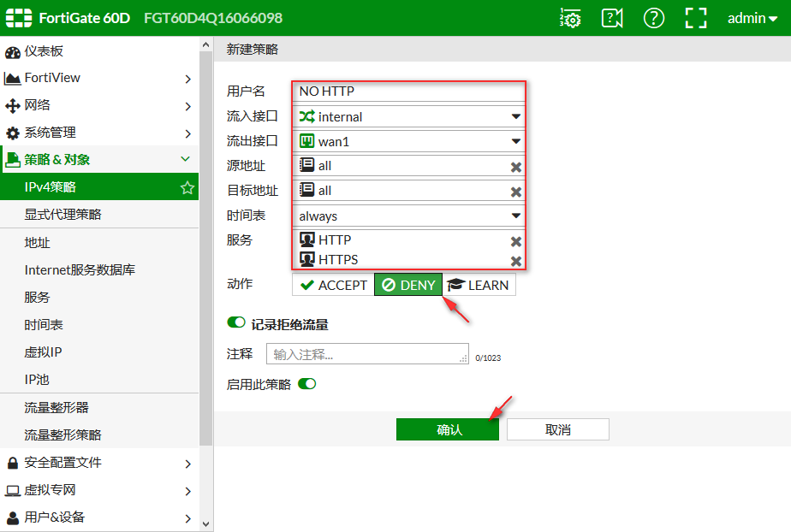791x532 pixels.
Task: Select the DENY action
Action: [408, 285]
